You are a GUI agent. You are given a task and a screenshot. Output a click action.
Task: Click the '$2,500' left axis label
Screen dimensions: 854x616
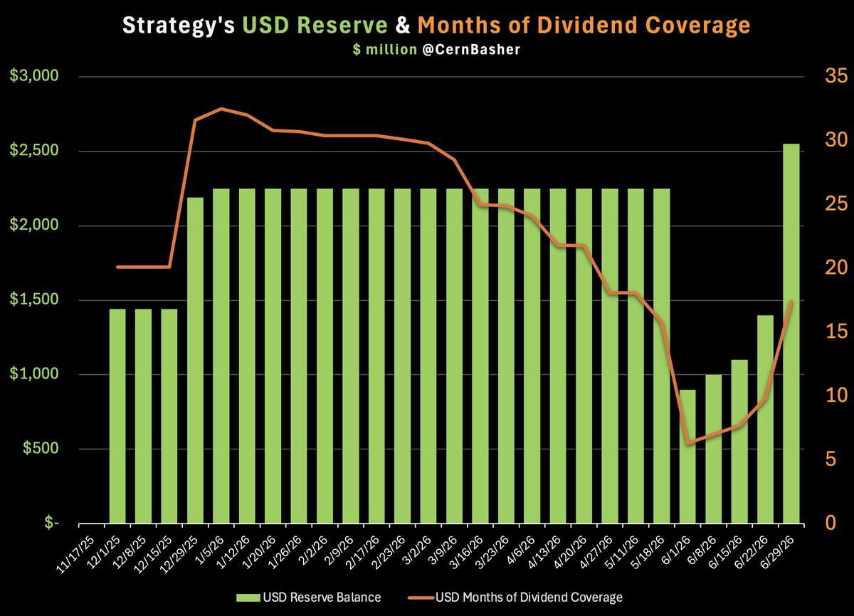35,152
